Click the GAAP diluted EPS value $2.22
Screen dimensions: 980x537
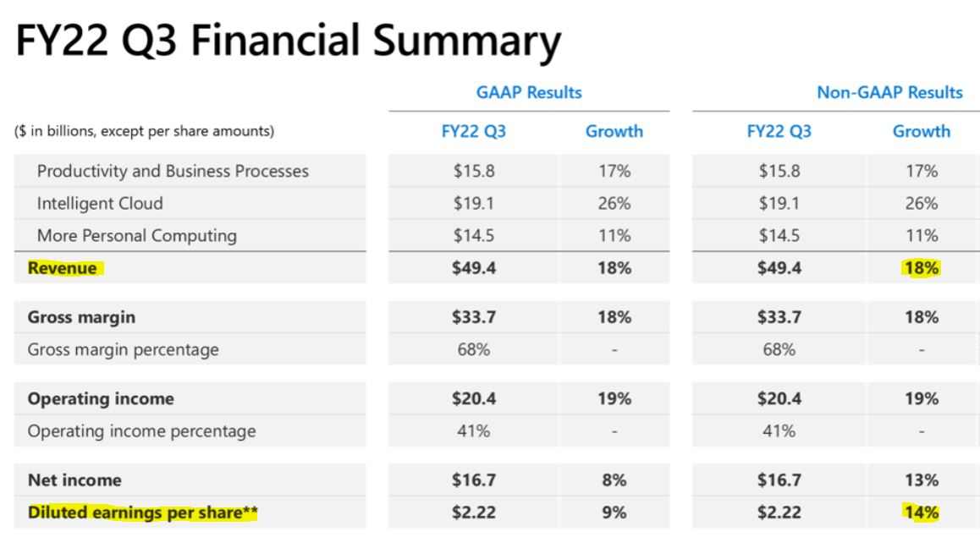coord(474,512)
